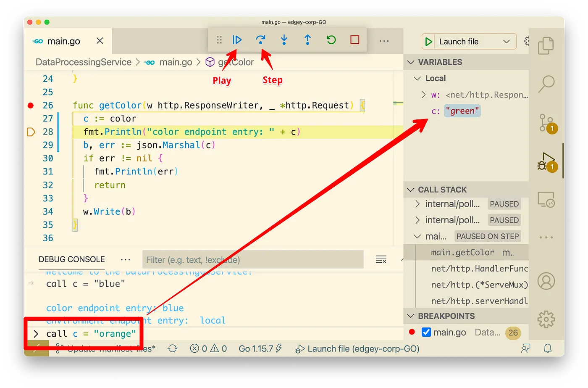Click Go 1.15.7 version in status bar
588x388 pixels.
(x=260, y=348)
